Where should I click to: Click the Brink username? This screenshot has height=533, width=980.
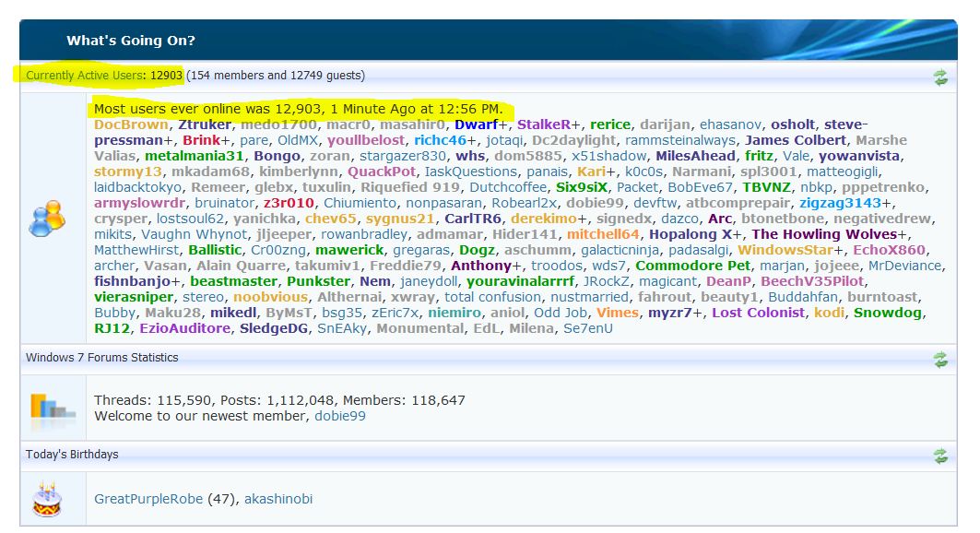click(x=201, y=140)
